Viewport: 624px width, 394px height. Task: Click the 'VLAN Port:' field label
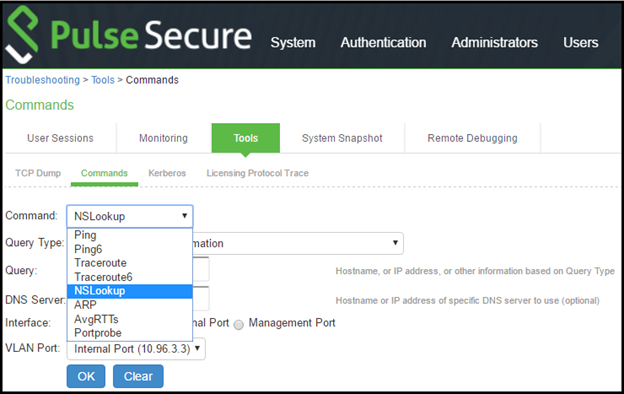[x=33, y=348]
